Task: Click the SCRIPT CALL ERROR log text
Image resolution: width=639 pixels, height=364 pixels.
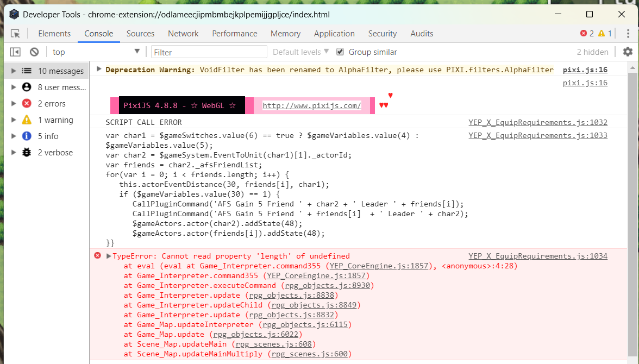Action: pos(144,122)
